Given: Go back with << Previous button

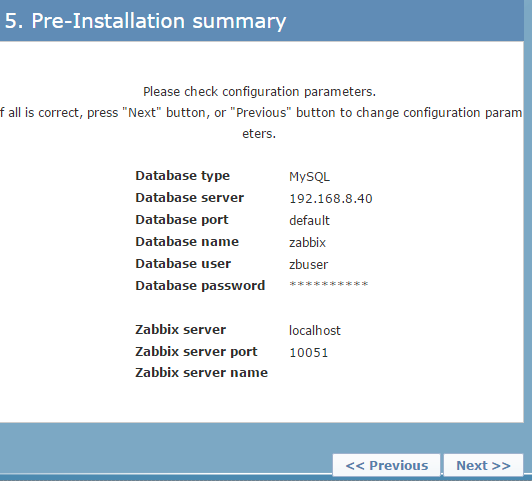Looking at the screenshot, I should pyautogui.click(x=386, y=465).
